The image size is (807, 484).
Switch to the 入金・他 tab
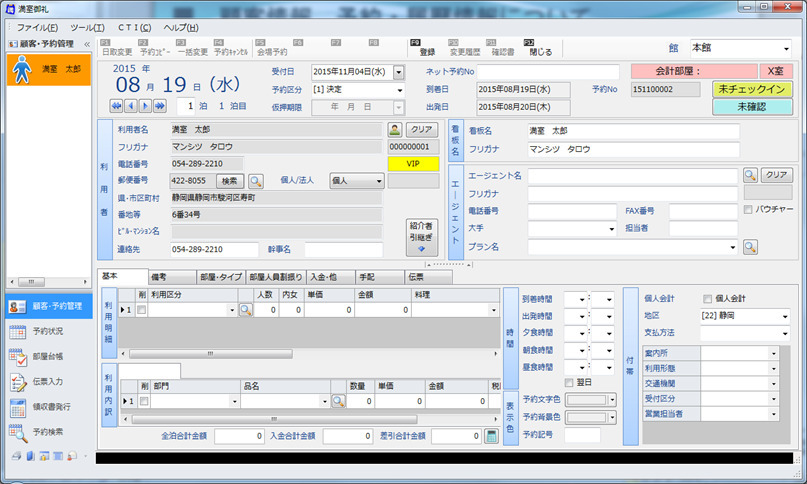331,278
